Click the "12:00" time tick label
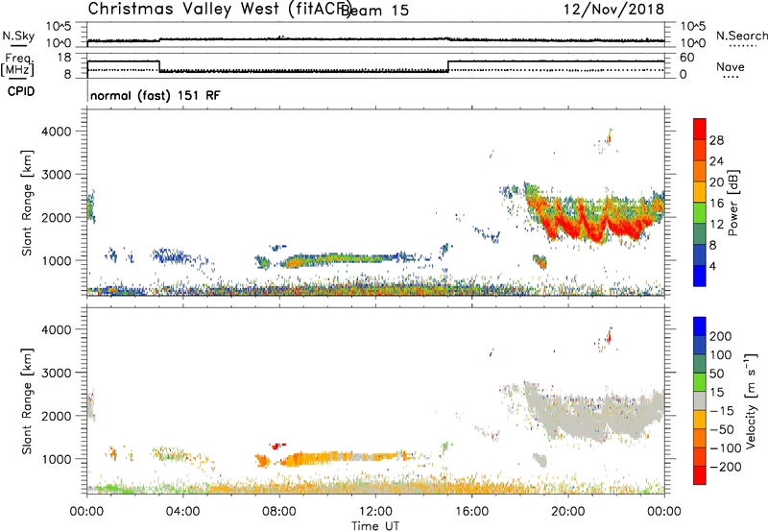Image resolution: width=768 pixels, height=532 pixels. 375,512
